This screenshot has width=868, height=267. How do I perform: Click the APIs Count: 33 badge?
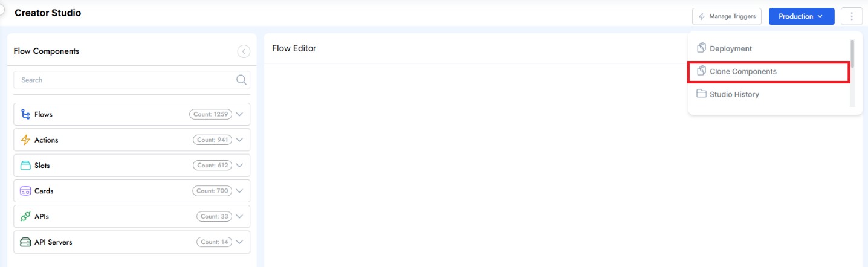[x=215, y=216]
